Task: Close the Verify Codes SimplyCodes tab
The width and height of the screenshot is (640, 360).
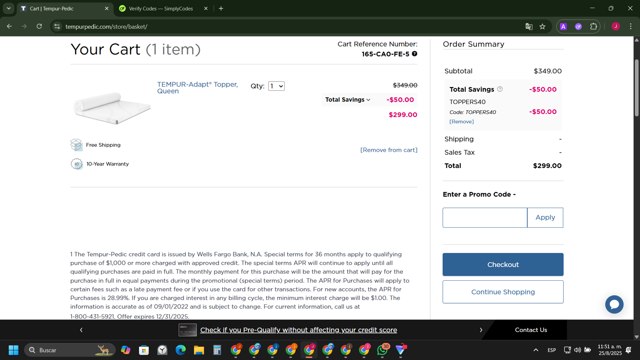Action: (x=206, y=8)
